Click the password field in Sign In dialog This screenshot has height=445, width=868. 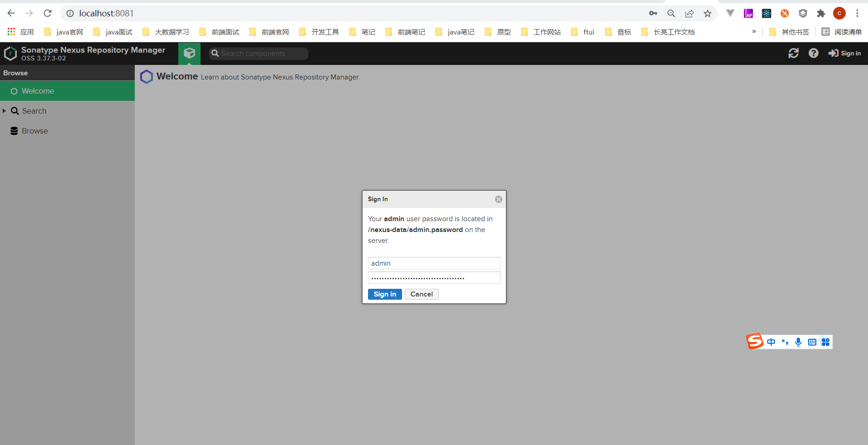[434, 278]
